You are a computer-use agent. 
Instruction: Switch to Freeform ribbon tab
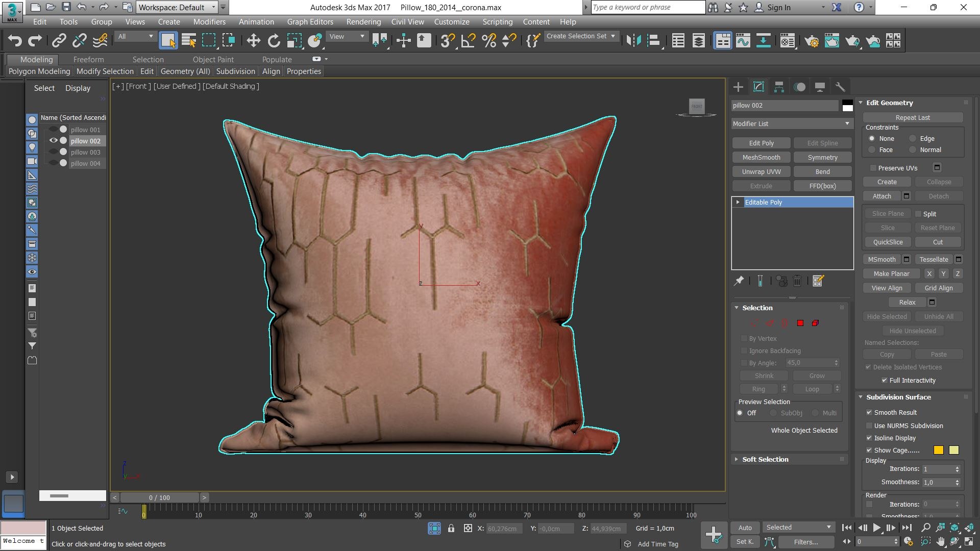click(x=88, y=59)
